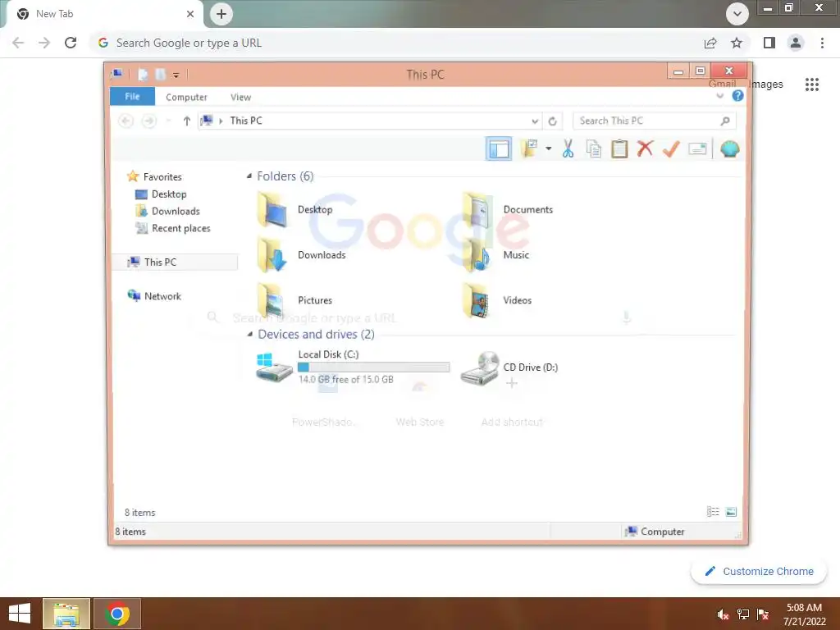Open the Google apps grid

click(x=812, y=84)
